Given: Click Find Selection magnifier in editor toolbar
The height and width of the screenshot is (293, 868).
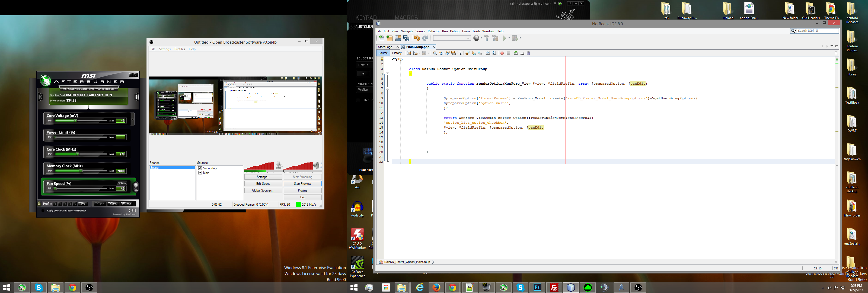Looking at the screenshot, I should point(435,53).
